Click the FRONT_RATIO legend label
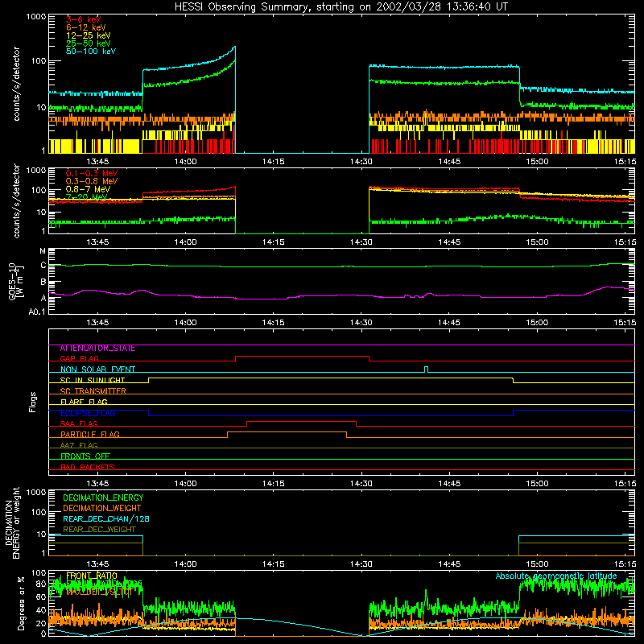644x644 pixels. [92, 576]
